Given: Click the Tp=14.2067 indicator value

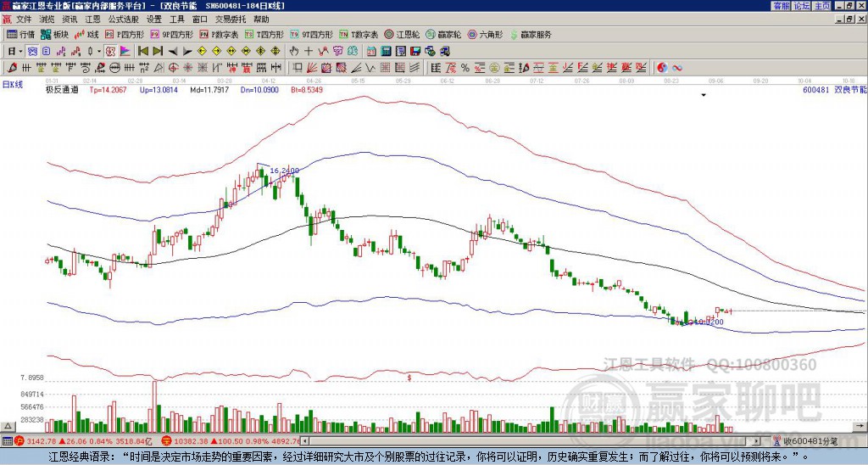Looking at the screenshot, I should click(108, 89).
